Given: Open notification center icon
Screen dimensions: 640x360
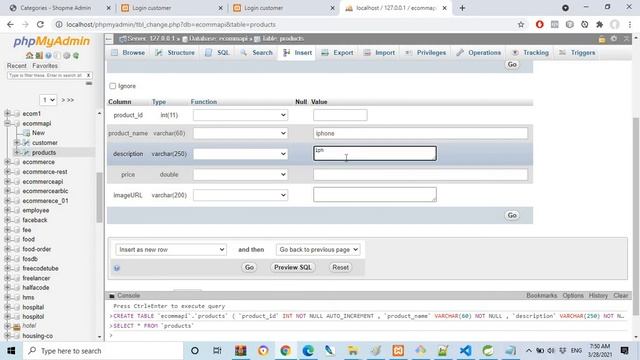Looking at the screenshot, I should 624,351.
